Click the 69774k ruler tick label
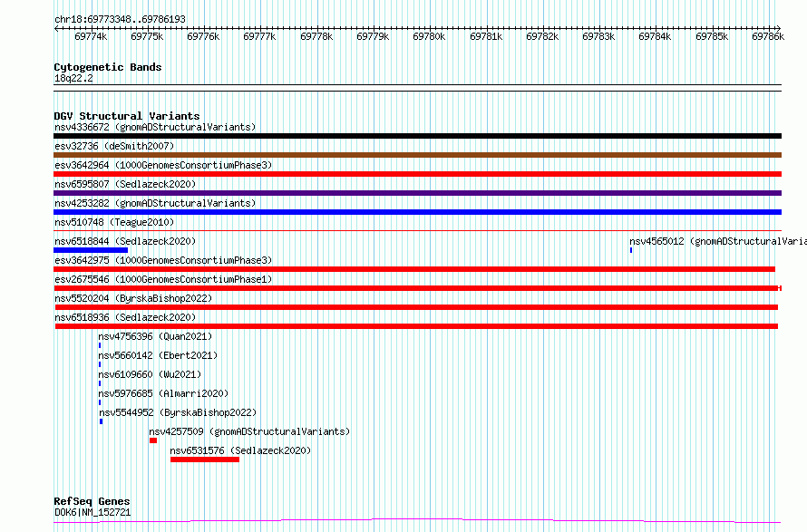The image size is (807, 532). pyautogui.click(x=91, y=36)
